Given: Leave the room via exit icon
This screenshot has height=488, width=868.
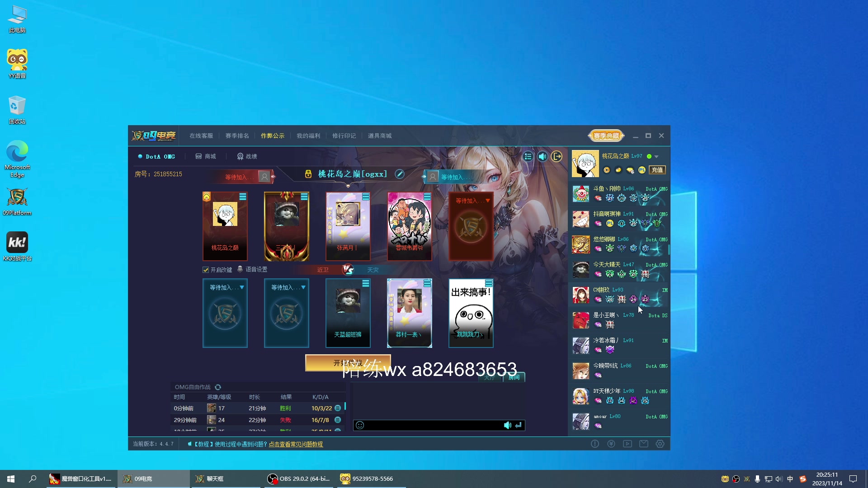Looking at the screenshot, I should 557,156.
